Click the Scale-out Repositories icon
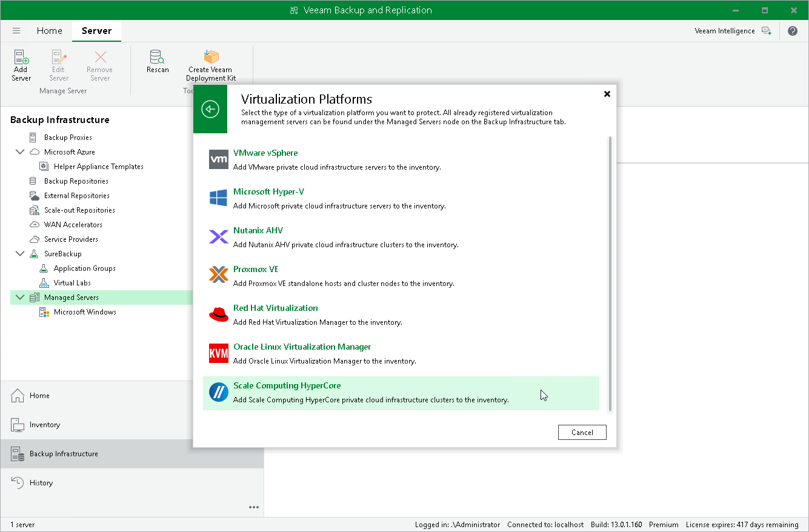 point(34,210)
